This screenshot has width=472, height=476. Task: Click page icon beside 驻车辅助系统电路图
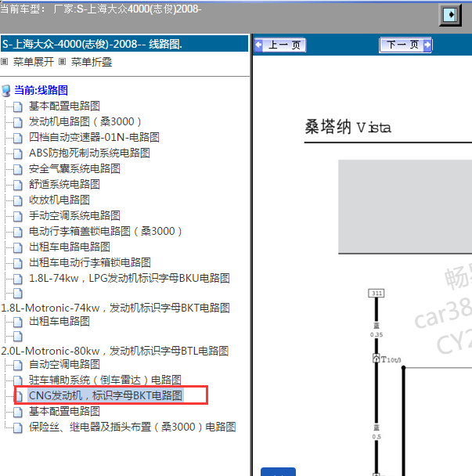pyautogui.click(x=17, y=380)
